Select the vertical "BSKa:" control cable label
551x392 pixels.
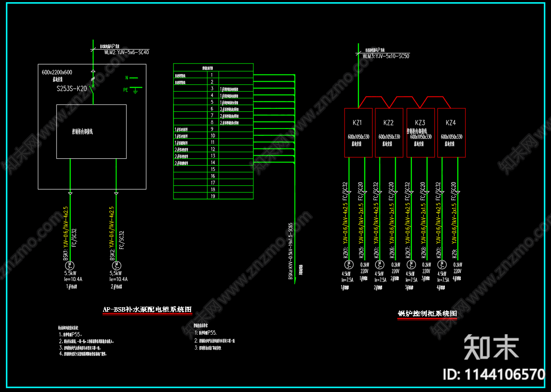[291, 251]
